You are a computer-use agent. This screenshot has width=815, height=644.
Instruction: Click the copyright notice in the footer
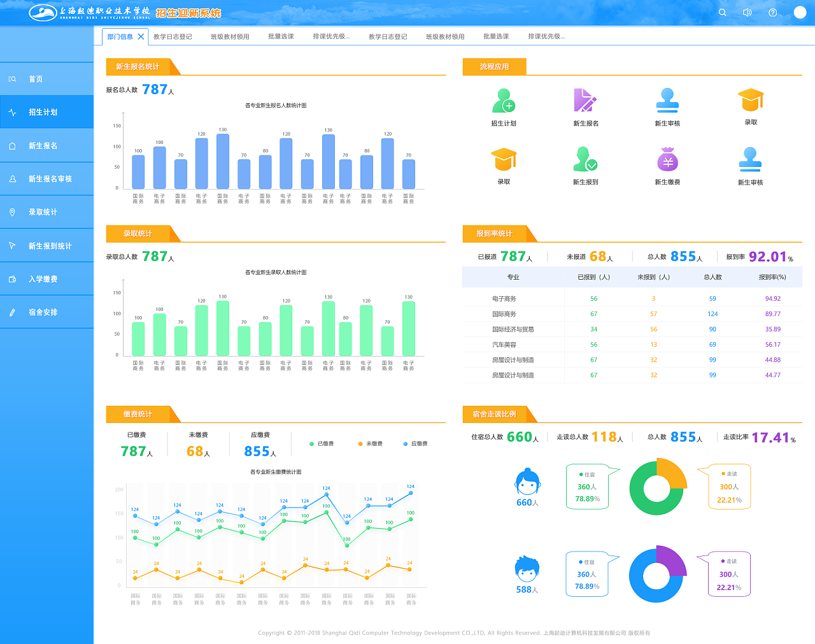[454, 633]
